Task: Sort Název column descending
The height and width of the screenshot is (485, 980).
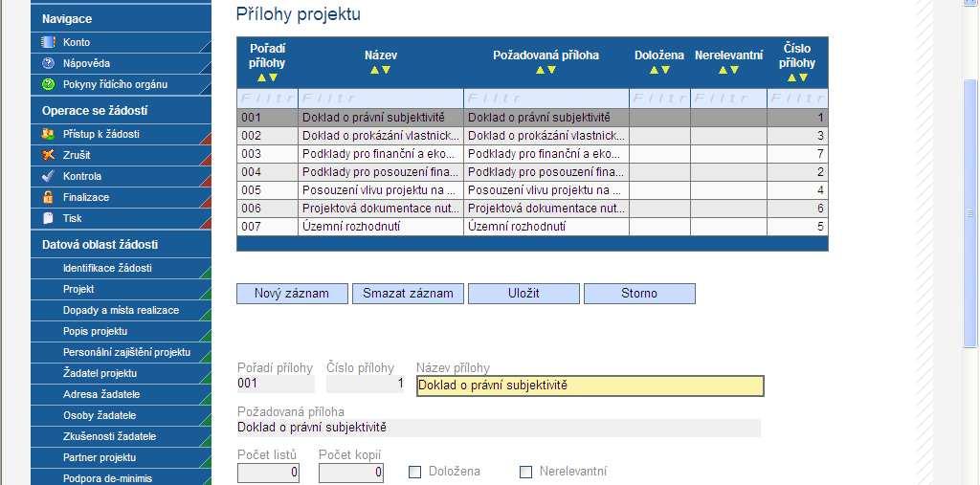Action: coord(386,70)
